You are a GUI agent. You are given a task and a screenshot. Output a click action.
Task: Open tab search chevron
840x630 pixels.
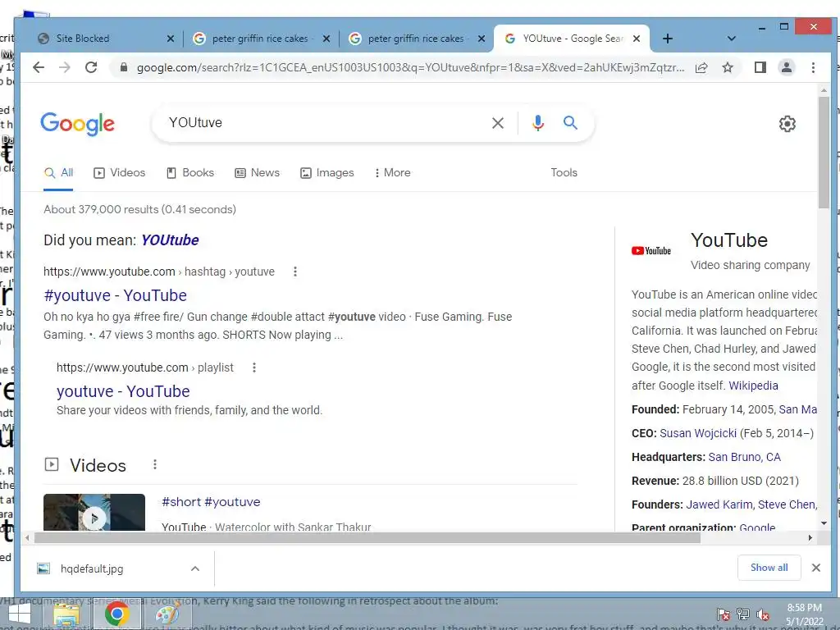click(x=731, y=39)
